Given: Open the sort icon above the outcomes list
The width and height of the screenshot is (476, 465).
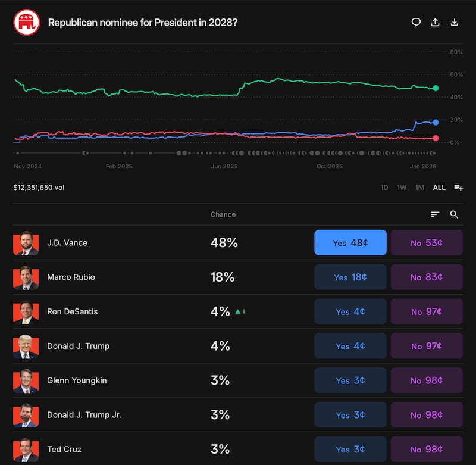Looking at the screenshot, I should [x=435, y=214].
